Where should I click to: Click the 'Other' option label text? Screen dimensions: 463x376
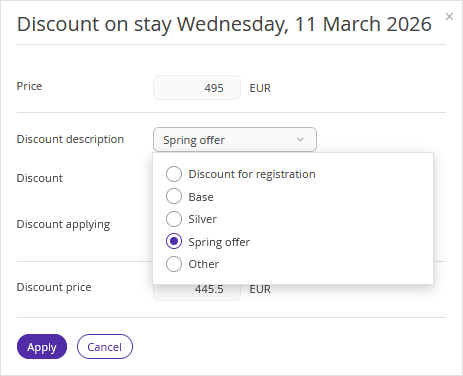(204, 264)
